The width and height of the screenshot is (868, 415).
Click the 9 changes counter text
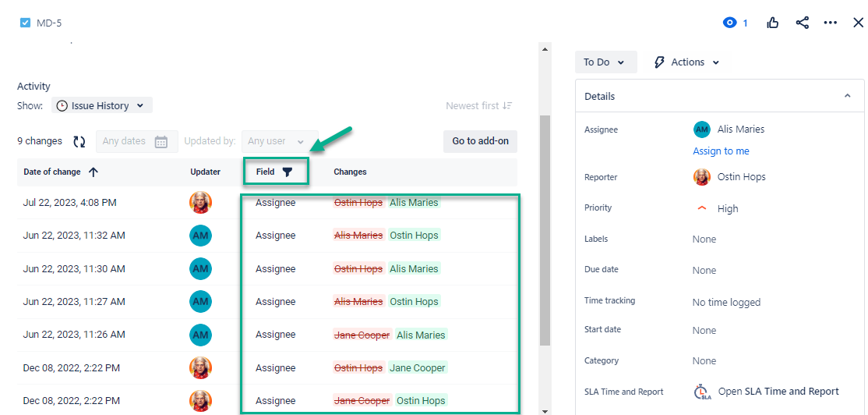click(39, 141)
